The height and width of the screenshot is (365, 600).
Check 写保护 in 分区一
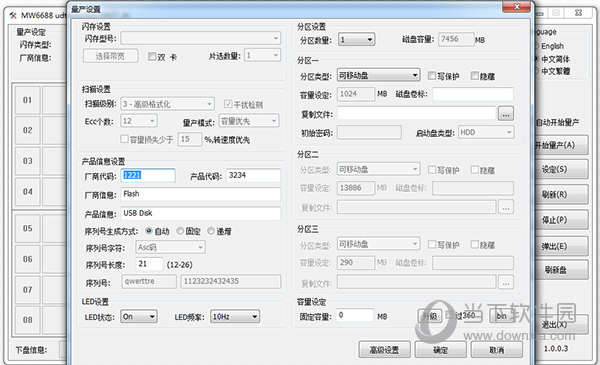pyautogui.click(x=432, y=76)
